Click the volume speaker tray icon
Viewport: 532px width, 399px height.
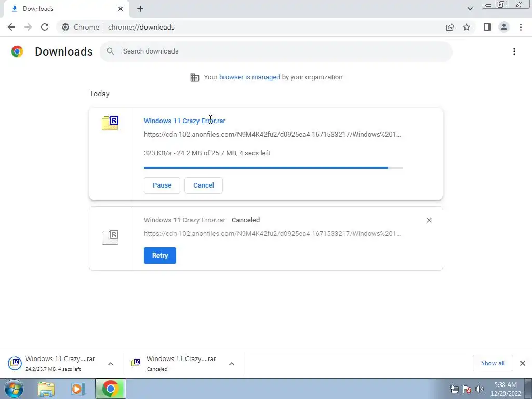click(x=480, y=389)
